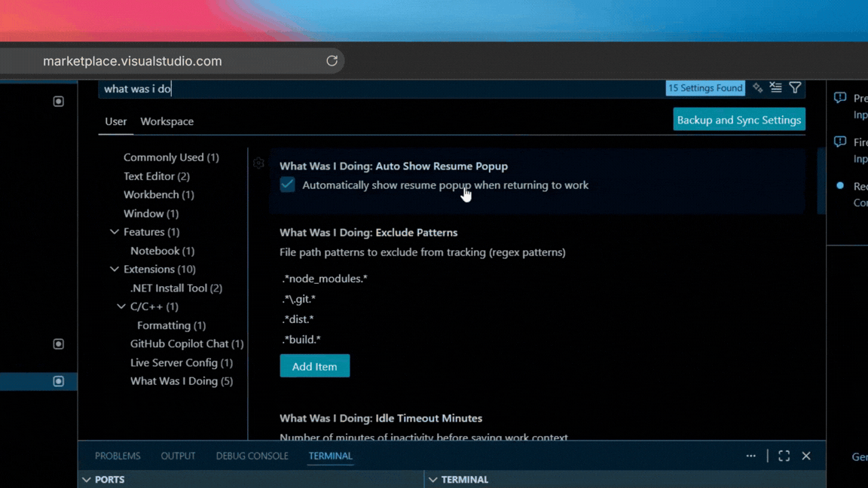The image size is (868, 488).
Task: Switch to the Workspace settings tab
Action: (167, 121)
